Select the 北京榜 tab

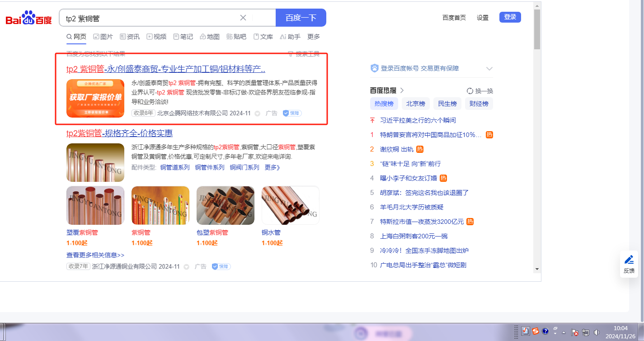click(x=416, y=104)
